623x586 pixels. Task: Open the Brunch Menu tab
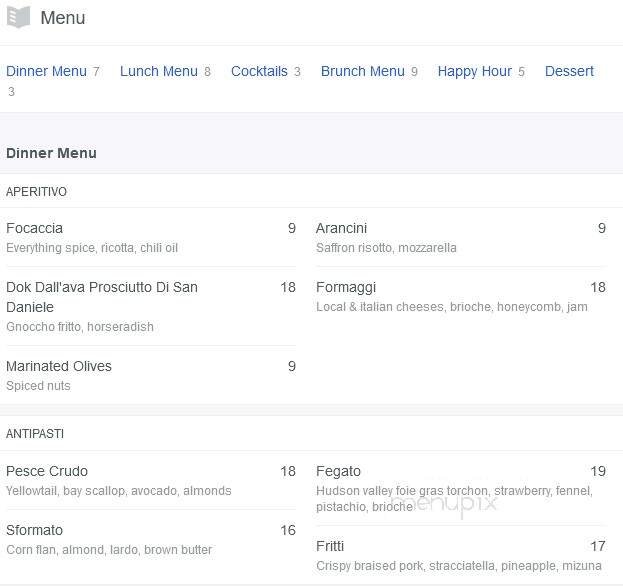point(362,71)
